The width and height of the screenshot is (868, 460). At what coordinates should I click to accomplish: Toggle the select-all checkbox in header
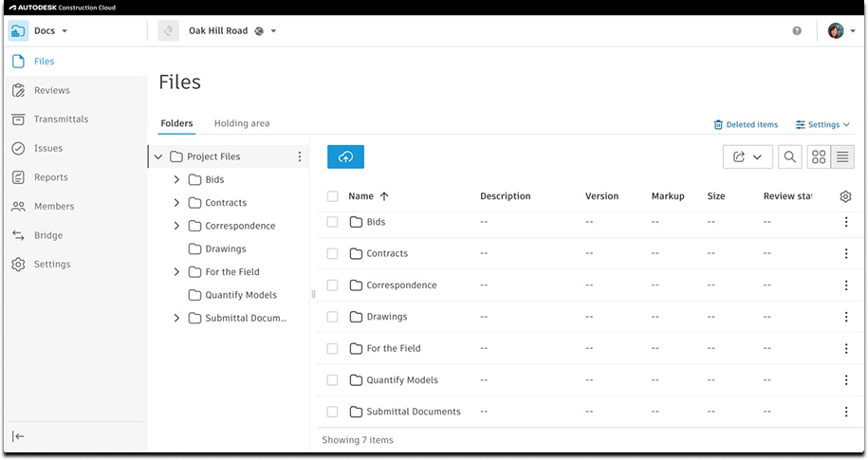pos(332,196)
